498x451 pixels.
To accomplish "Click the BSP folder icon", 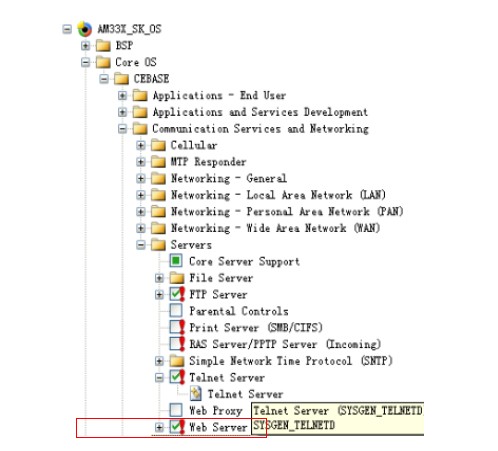I will (103, 45).
